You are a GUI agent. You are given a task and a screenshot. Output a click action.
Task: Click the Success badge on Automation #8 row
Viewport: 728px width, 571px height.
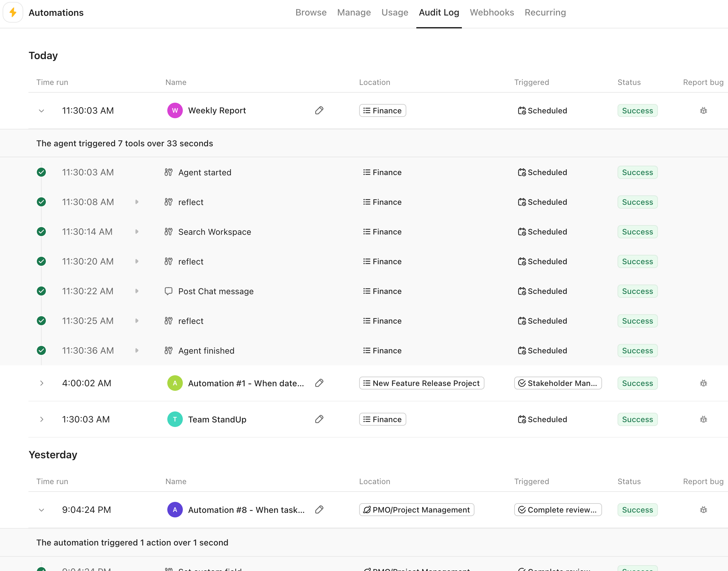(x=637, y=510)
